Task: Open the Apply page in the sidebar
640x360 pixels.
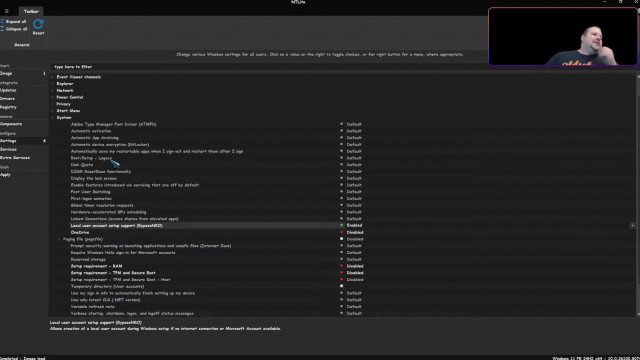Action: tap(5, 175)
